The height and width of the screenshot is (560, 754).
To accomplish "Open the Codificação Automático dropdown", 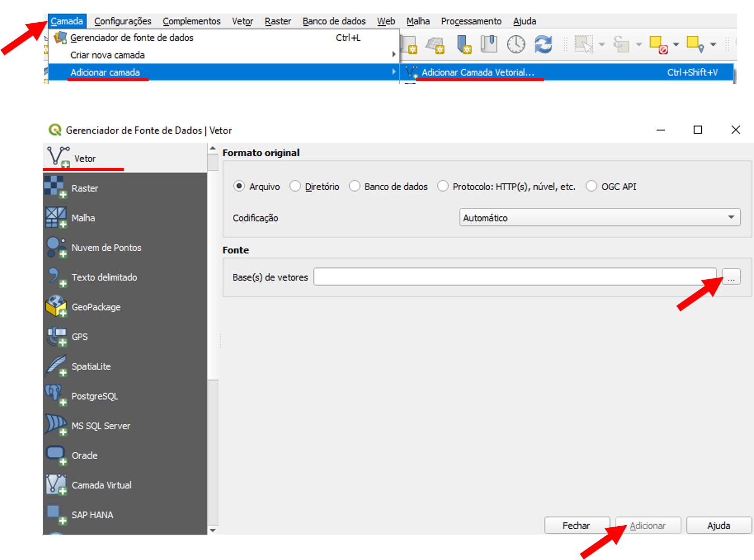I will [599, 217].
